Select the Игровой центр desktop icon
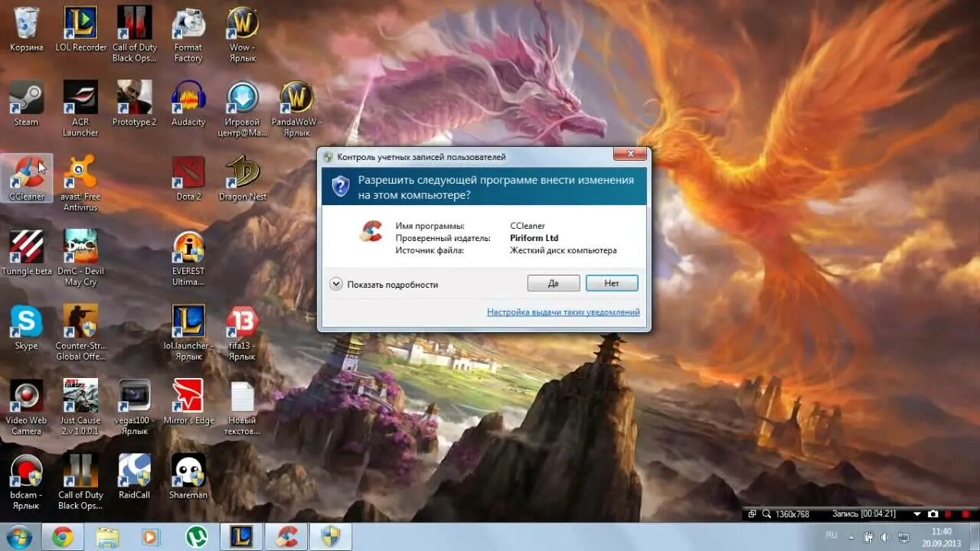This screenshot has width=980, height=551. pos(243,109)
